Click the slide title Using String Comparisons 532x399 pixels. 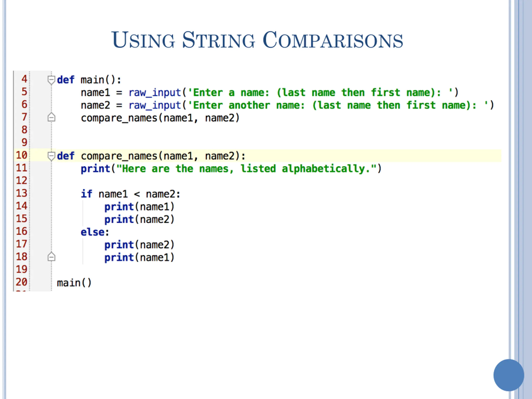257,40
